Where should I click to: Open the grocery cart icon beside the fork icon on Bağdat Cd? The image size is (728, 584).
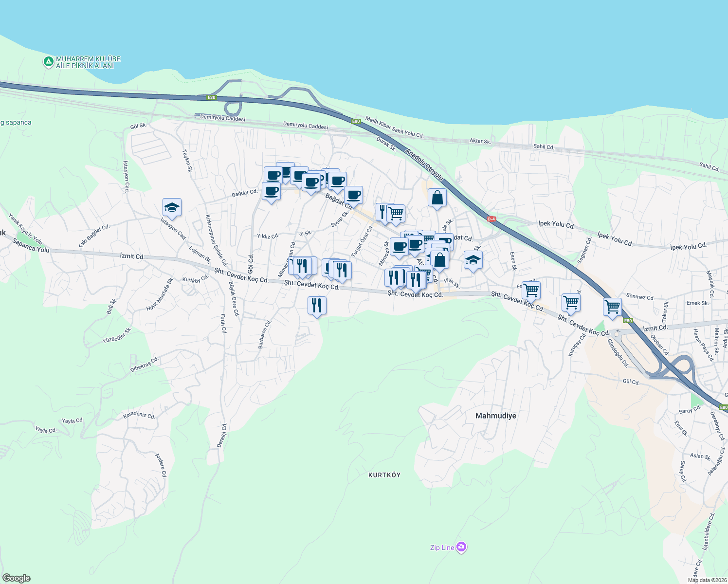(x=396, y=213)
